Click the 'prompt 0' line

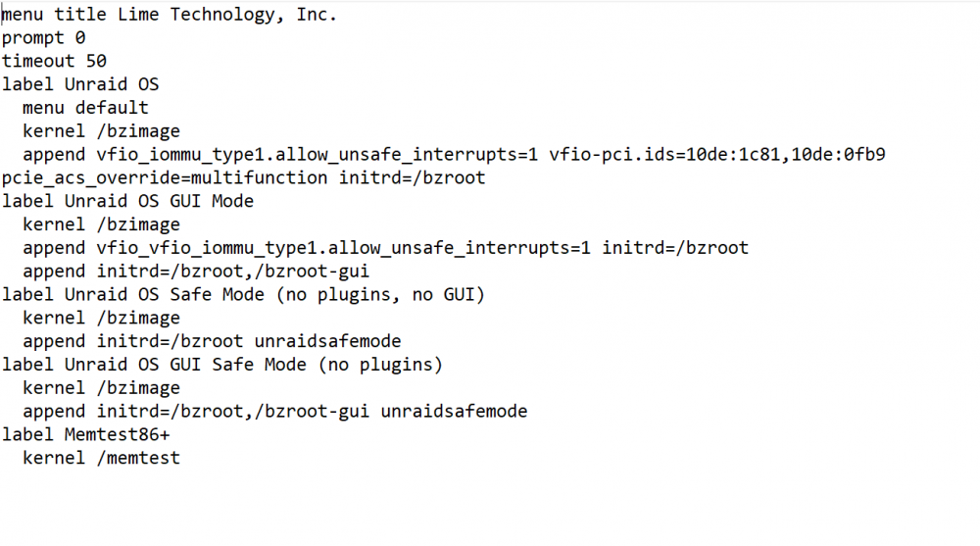pyautogui.click(x=44, y=38)
